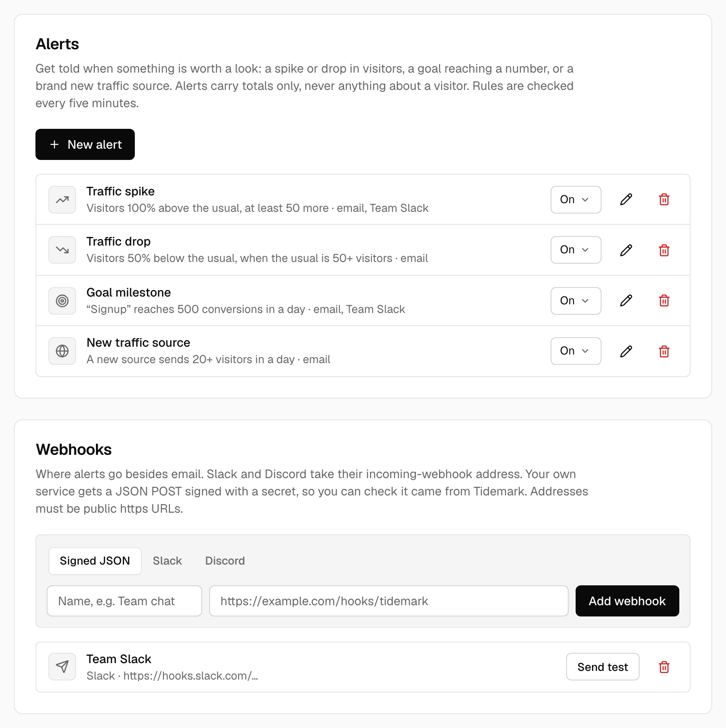Click the New traffic source alert title
The image size is (726, 728).
coord(138,342)
